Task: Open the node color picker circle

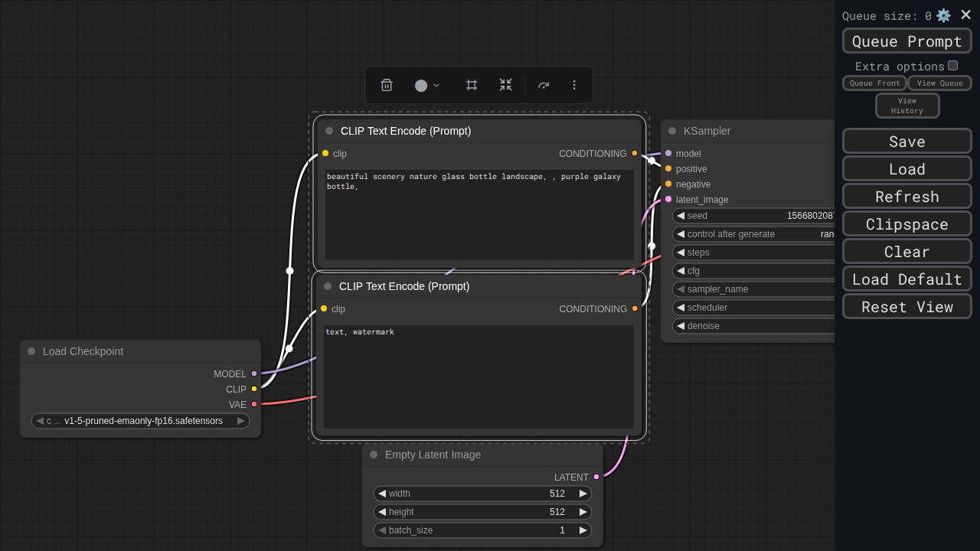Action: pos(421,86)
